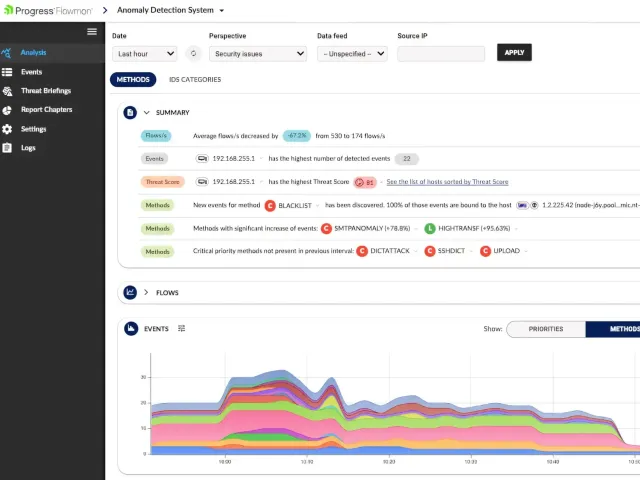
Task: Click the refresh icon next to Date
Action: pos(193,53)
